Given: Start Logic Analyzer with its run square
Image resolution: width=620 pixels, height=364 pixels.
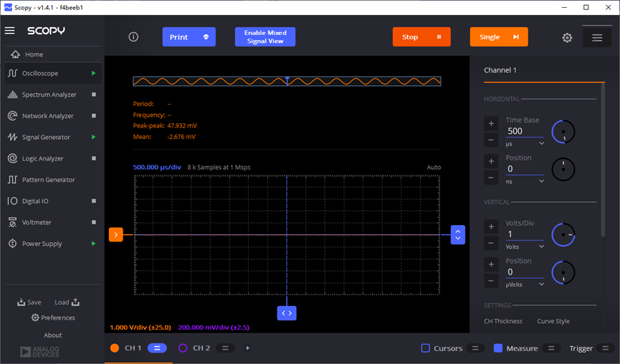Looking at the screenshot, I should pos(94,158).
